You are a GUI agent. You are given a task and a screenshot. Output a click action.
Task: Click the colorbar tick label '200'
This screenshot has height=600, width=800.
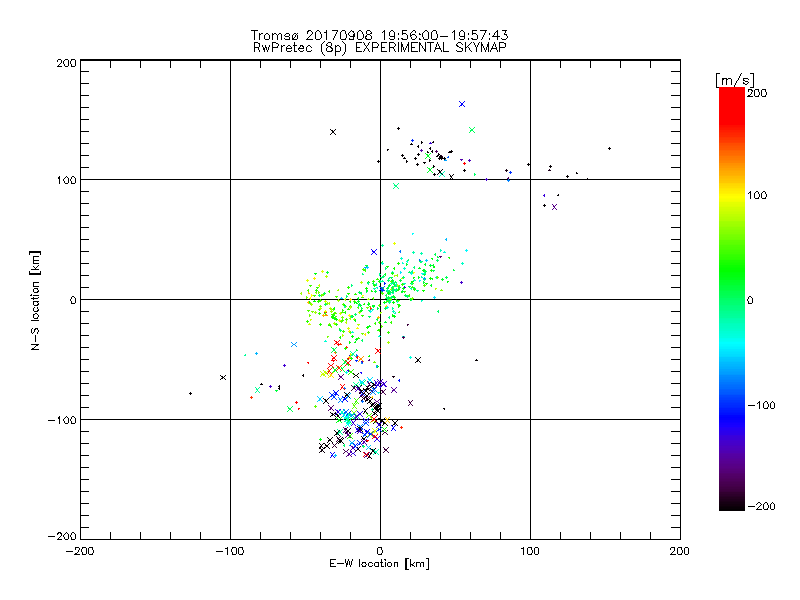click(757, 93)
